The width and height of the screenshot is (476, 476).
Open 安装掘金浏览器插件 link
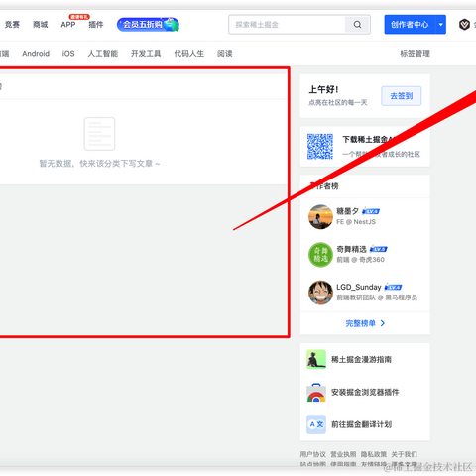(365, 393)
